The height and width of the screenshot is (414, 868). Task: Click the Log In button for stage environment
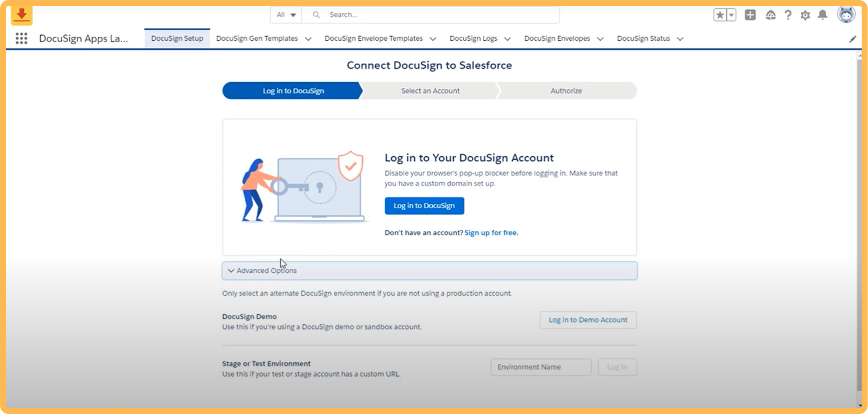pos(617,367)
